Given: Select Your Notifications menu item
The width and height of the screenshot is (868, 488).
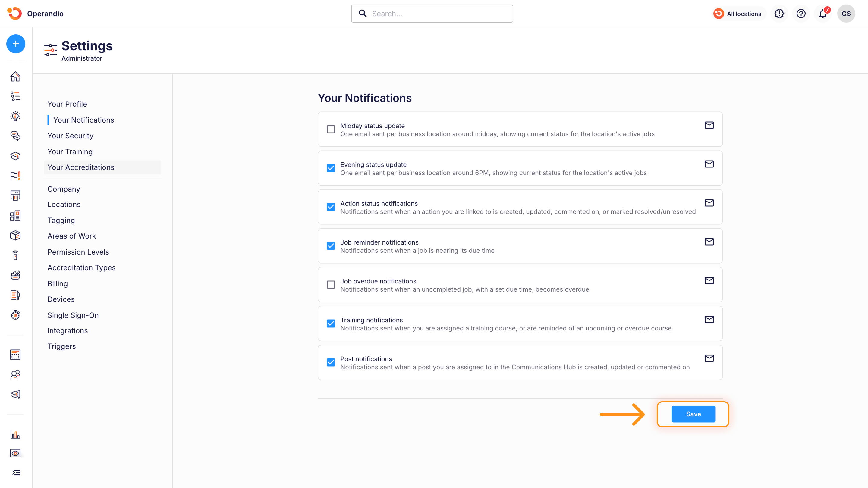Looking at the screenshot, I should [x=83, y=120].
